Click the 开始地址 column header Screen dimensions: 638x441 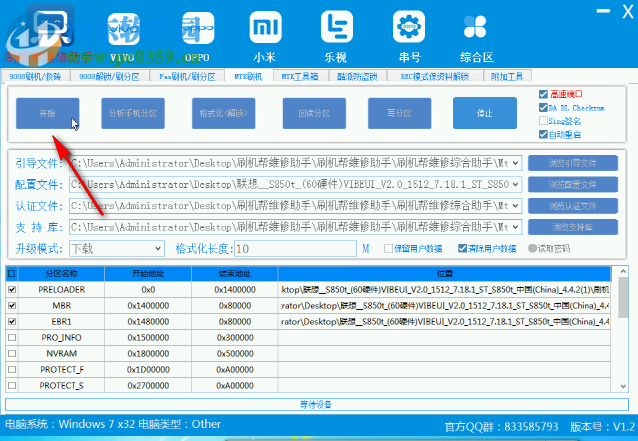148,274
